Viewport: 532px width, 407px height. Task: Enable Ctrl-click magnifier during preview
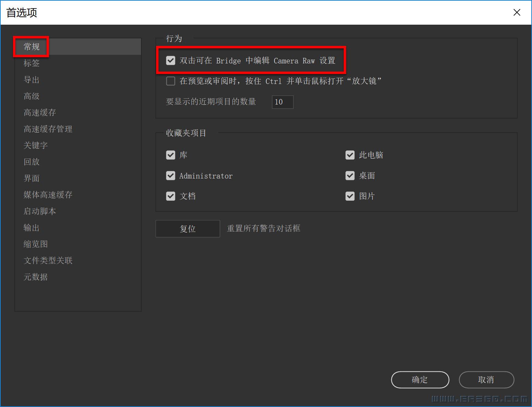(170, 81)
